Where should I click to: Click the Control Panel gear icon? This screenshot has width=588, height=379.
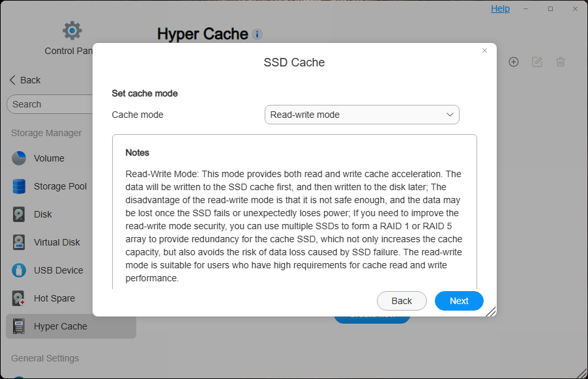click(x=72, y=31)
